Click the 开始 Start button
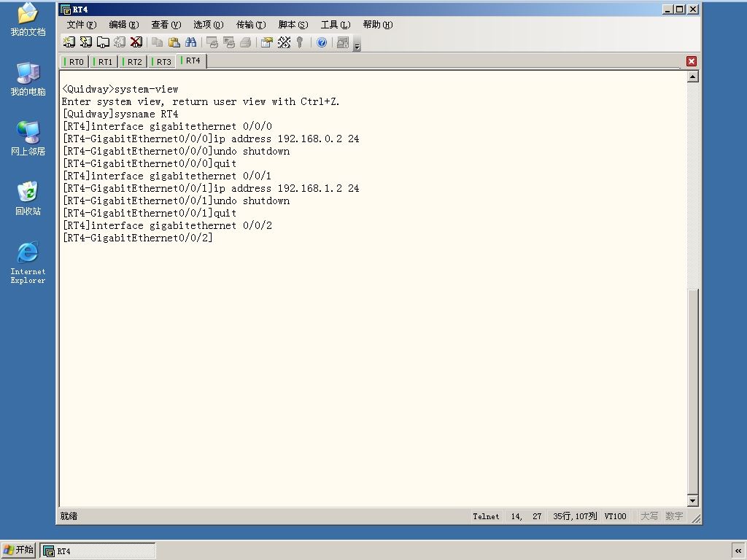 (18, 550)
